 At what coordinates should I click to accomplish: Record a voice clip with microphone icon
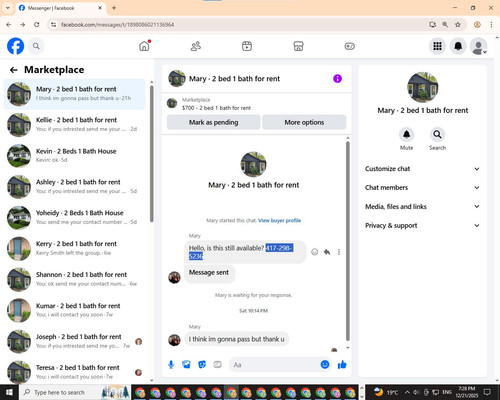[x=171, y=365]
